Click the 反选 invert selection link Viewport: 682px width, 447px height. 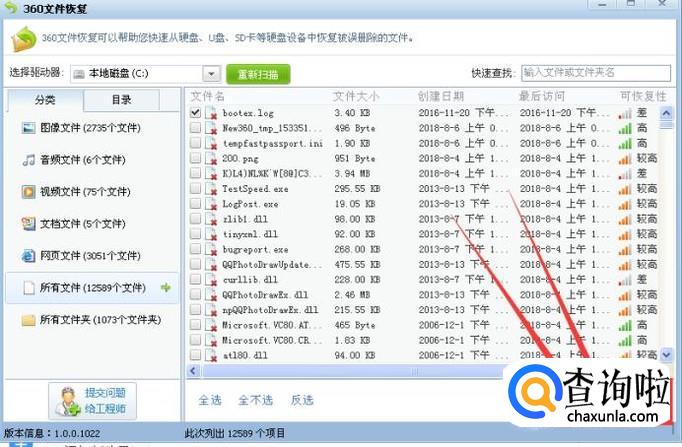pyautogui.click(x=302, y=400)
